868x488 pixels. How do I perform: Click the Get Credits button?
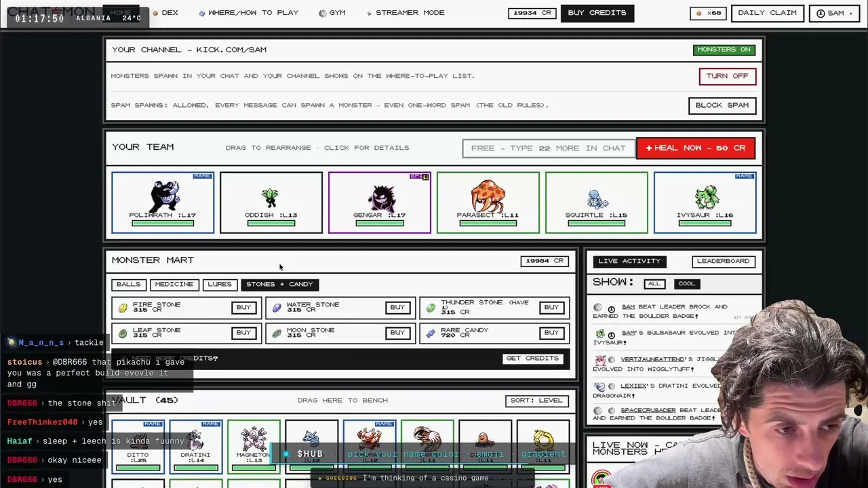(x=532, y=359)
